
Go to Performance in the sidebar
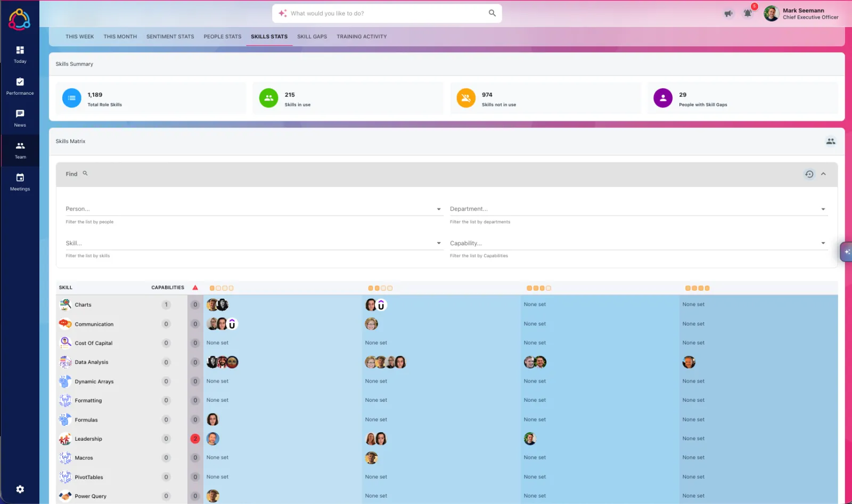pos(20,86)
